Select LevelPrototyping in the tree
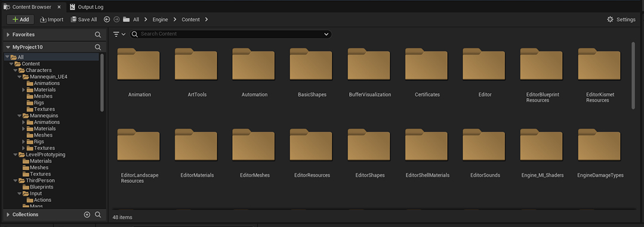Viewport: 644px width, 227px height. tap(45, 155)
